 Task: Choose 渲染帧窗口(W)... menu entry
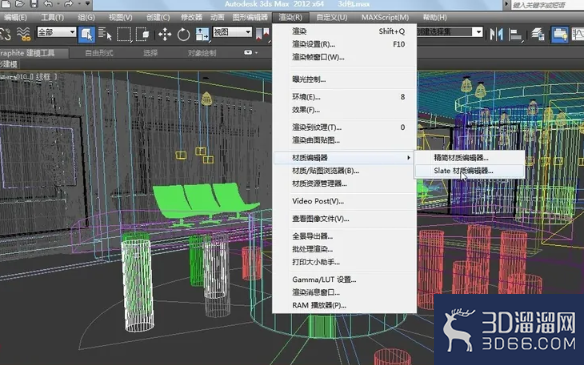click(x=344, y=57)
